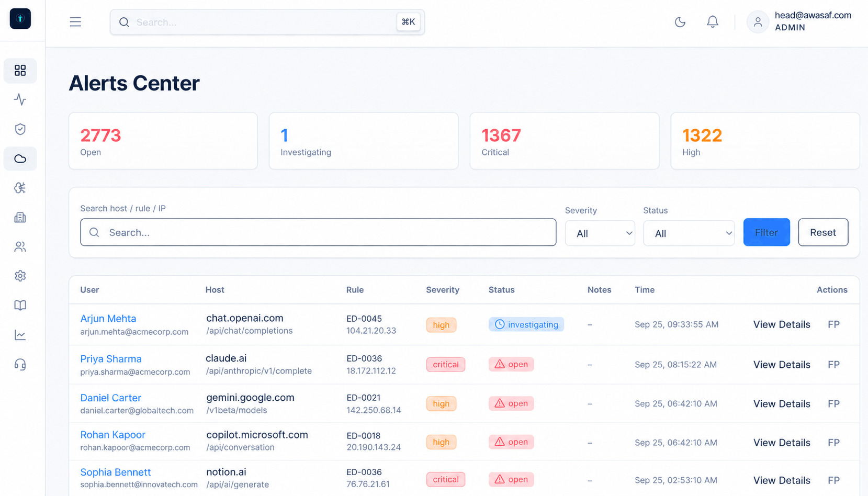868x496 pixels.
Task: Mark the notion.ai alert as FP
Action: [834, 480]
